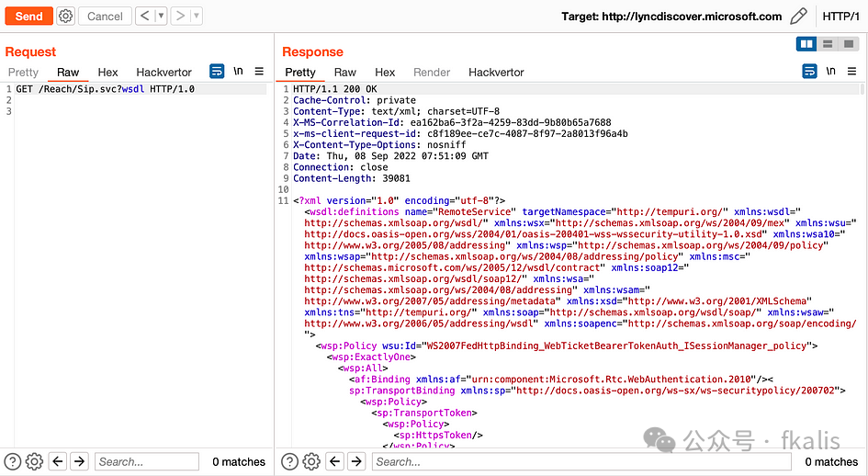Focus the Response search field
Image resolution: width=868 pixels, height=476 pixels.
click(581, 461)
